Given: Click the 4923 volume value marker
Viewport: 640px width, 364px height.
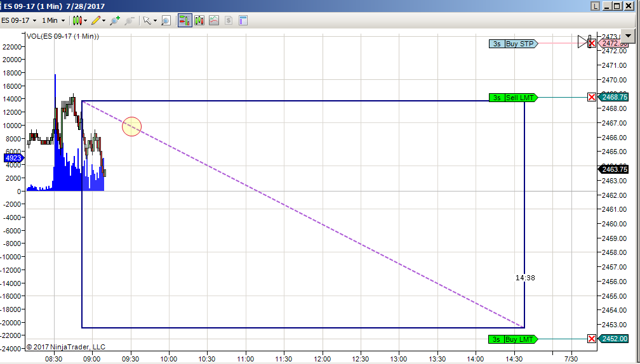Looking at the screenshot, I should 13,158.
